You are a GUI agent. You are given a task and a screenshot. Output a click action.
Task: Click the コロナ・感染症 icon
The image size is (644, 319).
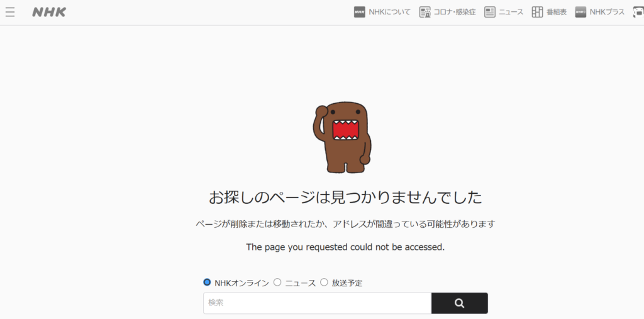(x=425, y=12)
